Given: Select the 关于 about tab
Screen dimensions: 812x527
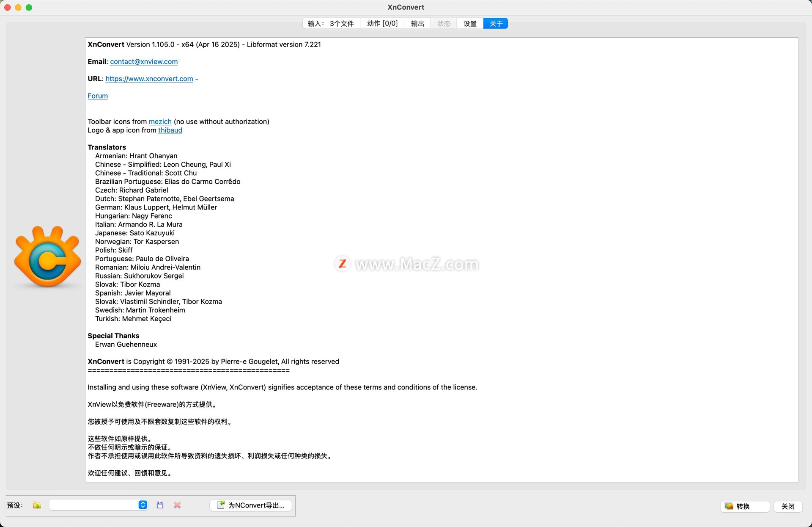Looking at the screenshot, I should [496, 24].
